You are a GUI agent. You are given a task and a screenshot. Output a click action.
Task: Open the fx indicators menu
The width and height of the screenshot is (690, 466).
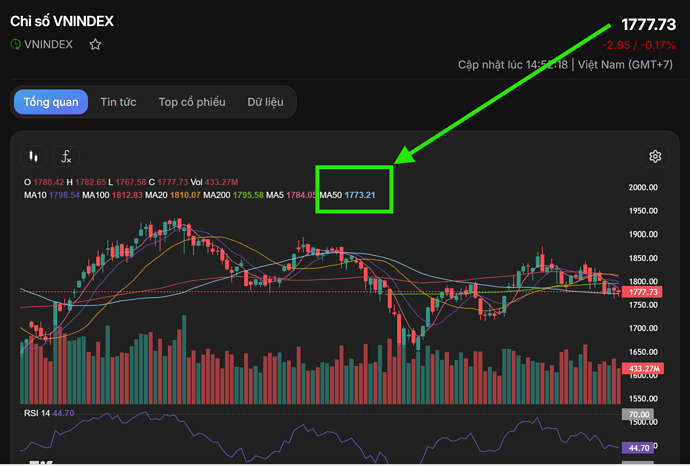[x=66, y=156]
